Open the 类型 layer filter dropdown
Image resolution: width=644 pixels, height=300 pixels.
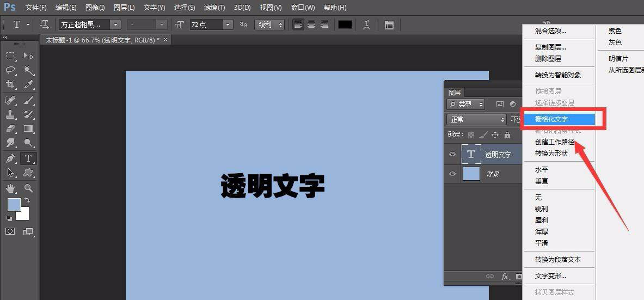(x=466, y=105)
